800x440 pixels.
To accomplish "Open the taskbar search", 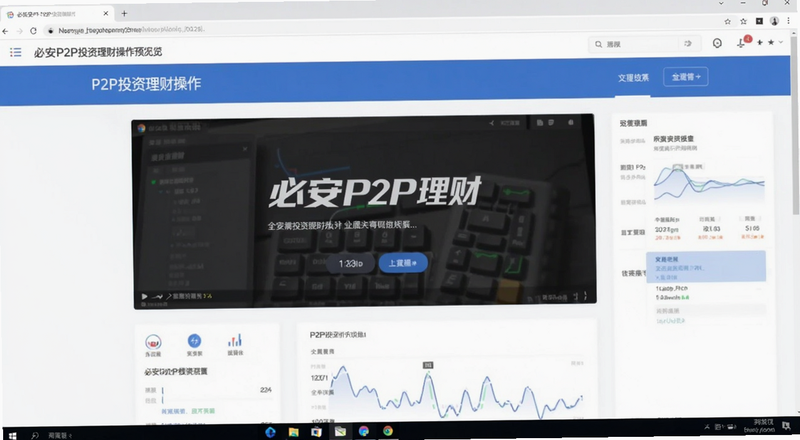I will (35, 435).
